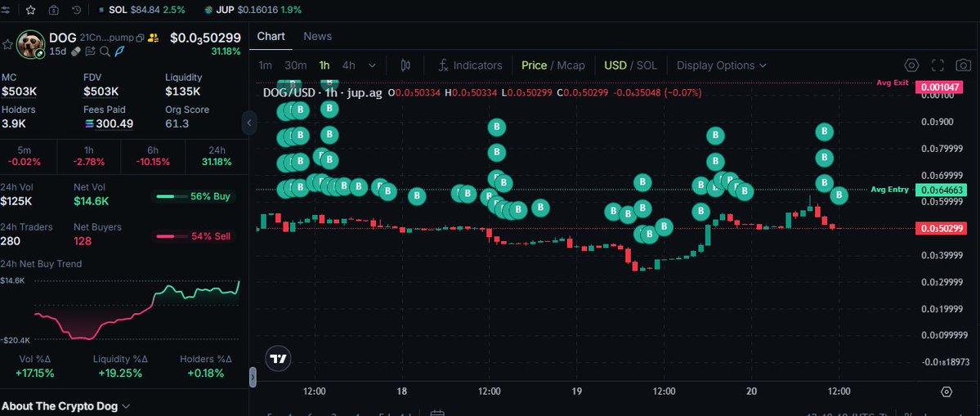Open the price scale settings hexagon below the axis
Screen dimensions: 980x416
tap(946, 391)
